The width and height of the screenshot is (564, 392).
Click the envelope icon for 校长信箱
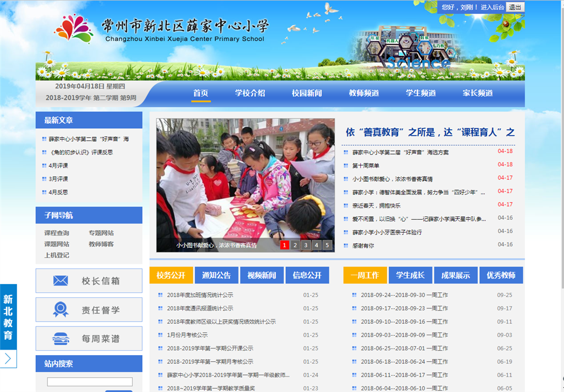pyautogui.click(x=61, y=281)
